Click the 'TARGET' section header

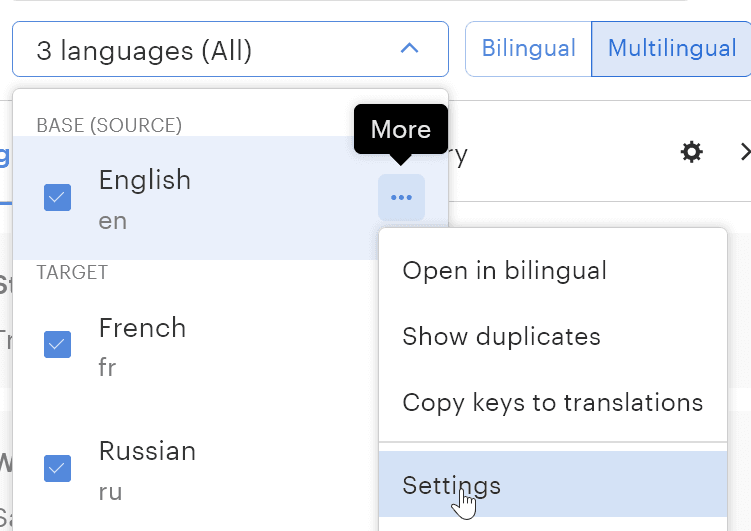pyautogui.click(x=72, y=272)
